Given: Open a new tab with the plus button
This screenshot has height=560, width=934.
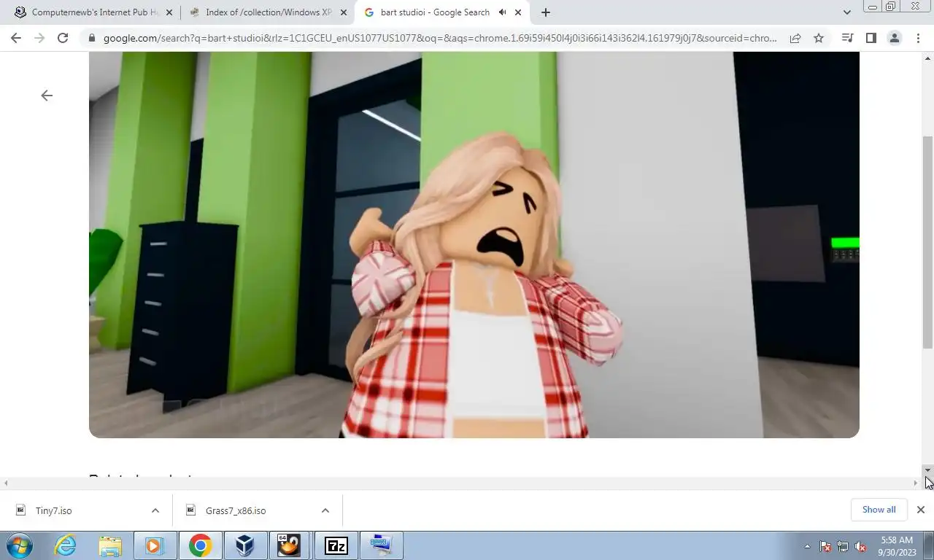Looking at the screenshot, I should (545, 12).
